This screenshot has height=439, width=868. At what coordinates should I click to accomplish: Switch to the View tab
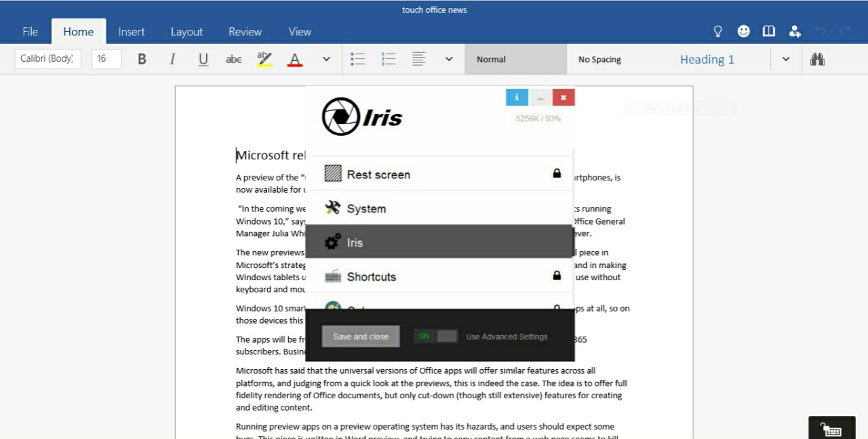(300, 31)
